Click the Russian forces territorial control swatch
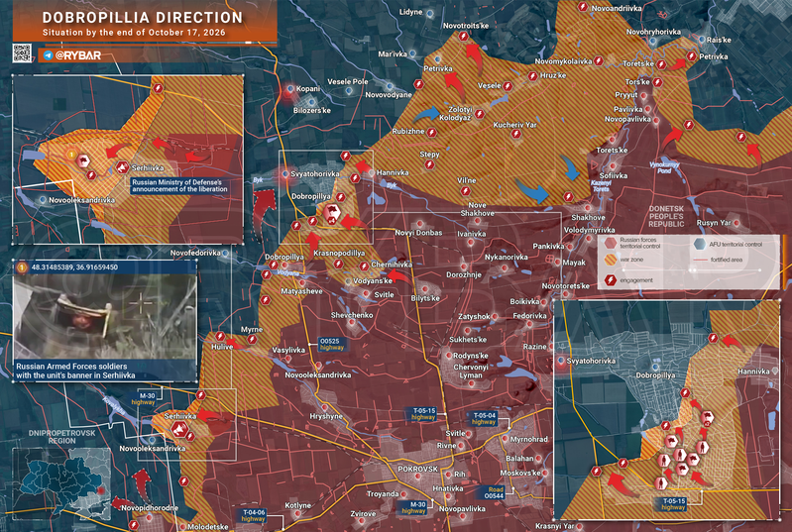 pos(611,243)
